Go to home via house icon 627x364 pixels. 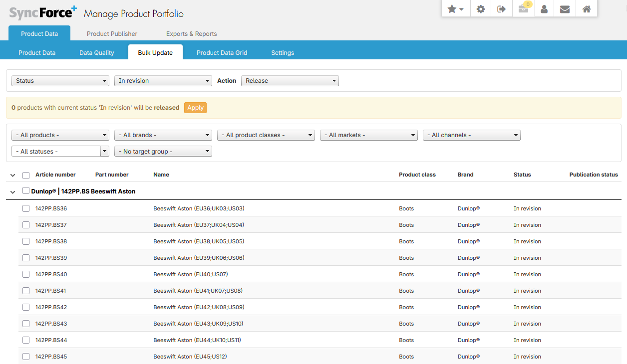pyautogui.click(x=587, y=9)
